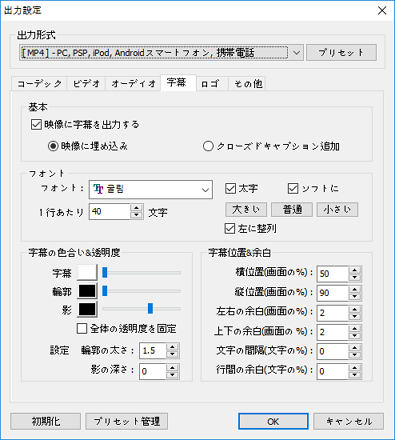Increase 横位置 percentage
The width and height of the screenshot is (395, 440).
(x=355, y=270)
